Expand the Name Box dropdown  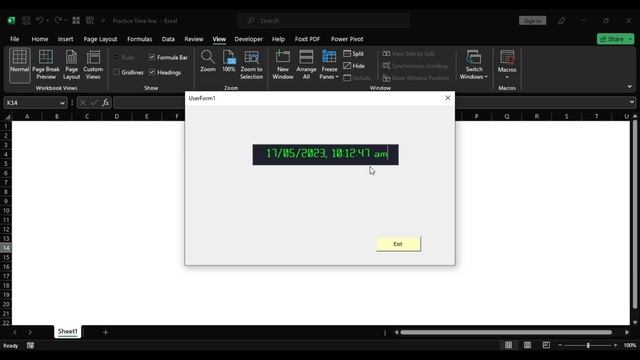[x=62, y=103]
